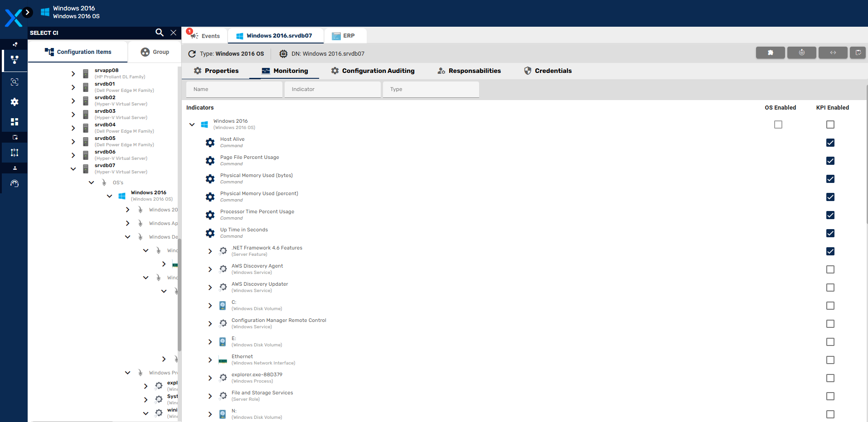Click the double-arrow code toolbar button
868x422 pixels.
pyautogui.click(x=833, y=53)
